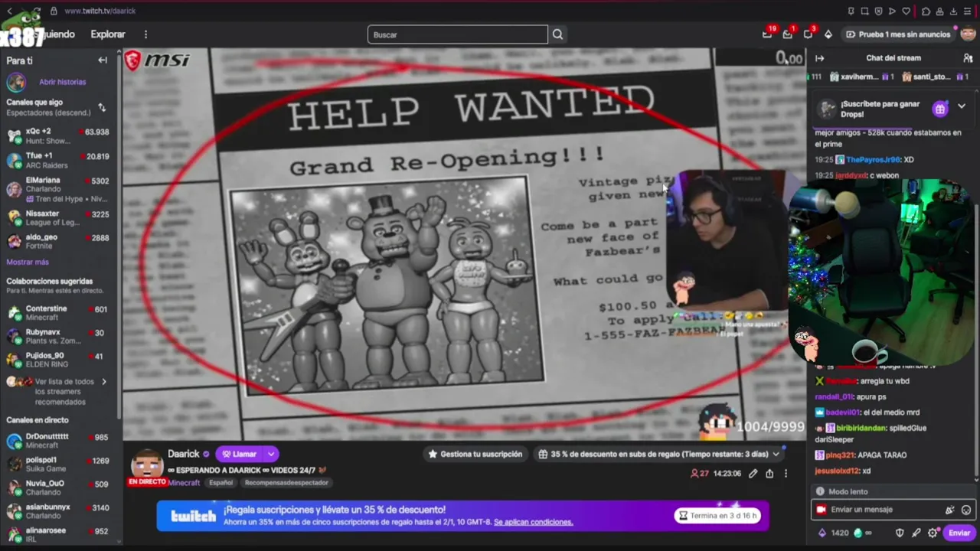Open Rubynavx channel in the sidebar

[x=58, y=336]
